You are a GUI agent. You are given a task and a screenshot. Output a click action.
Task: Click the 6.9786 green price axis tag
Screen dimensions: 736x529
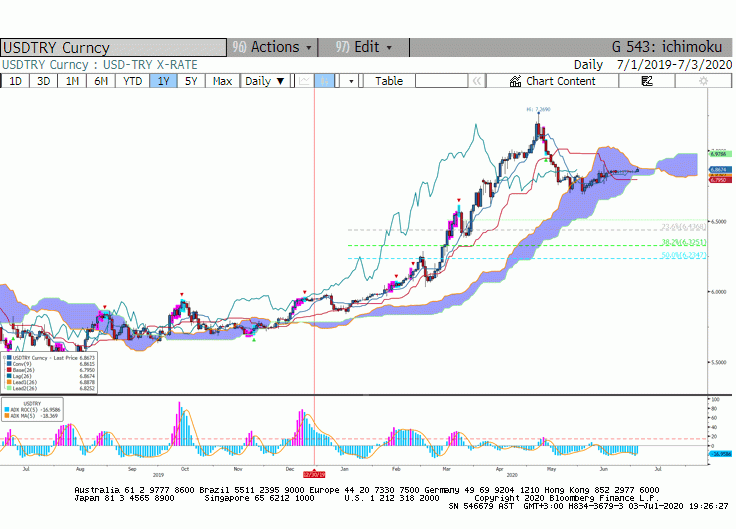[x=720, y=154]
